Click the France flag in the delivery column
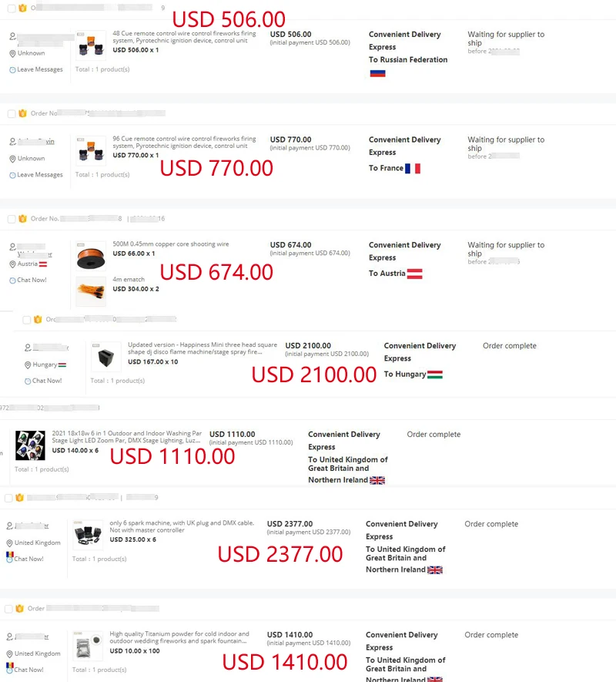 (x=413, y=168)
